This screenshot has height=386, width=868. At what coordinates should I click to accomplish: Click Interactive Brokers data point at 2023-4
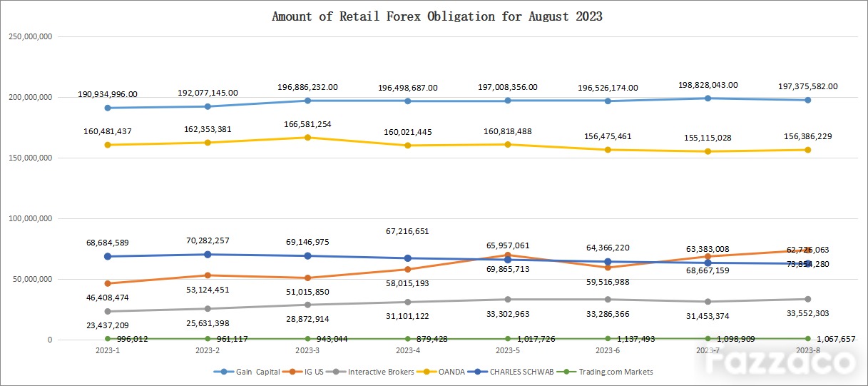[x=408, y=302]
